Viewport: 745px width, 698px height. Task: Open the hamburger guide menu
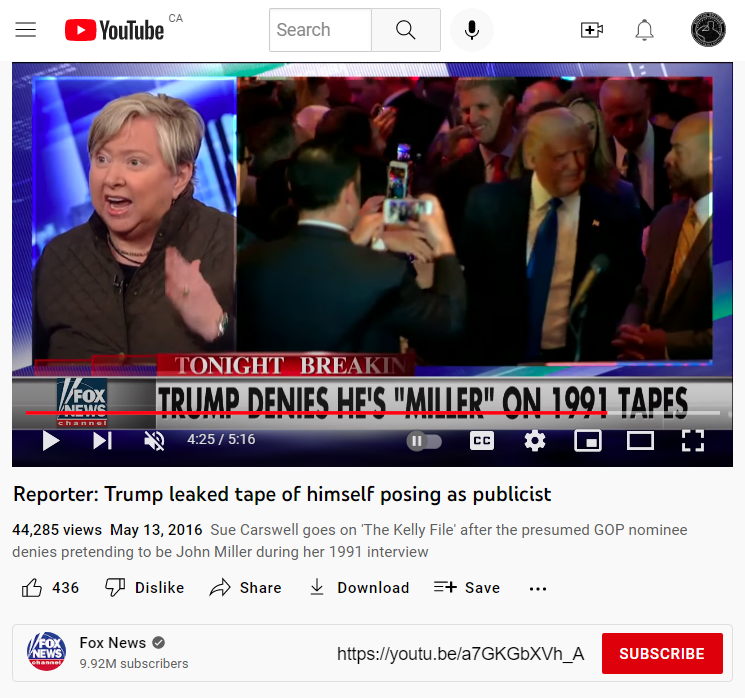26,30
